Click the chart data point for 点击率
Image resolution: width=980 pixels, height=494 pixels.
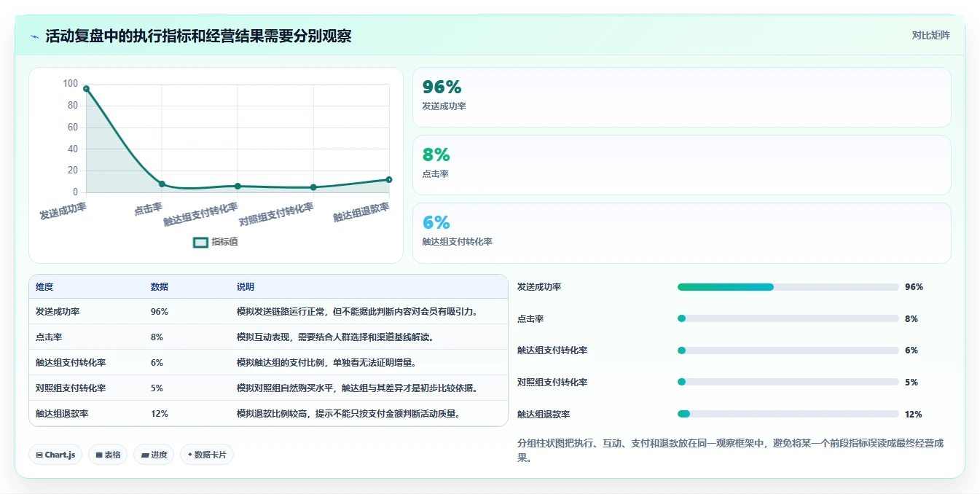pyautogui.click(x=162, y=184)
